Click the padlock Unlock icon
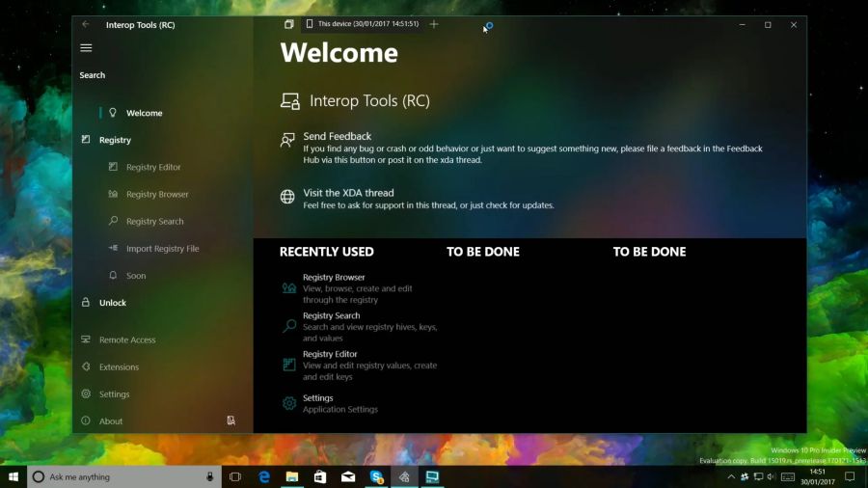Image resolution: width=868 pixels, height=488 pixels. pyautogui.click(x=86, y=302)
